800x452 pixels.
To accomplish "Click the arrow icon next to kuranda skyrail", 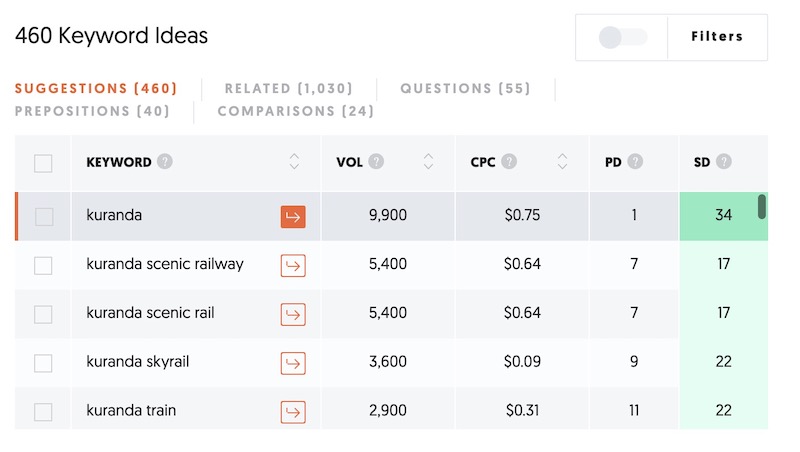I will point(293,363).
